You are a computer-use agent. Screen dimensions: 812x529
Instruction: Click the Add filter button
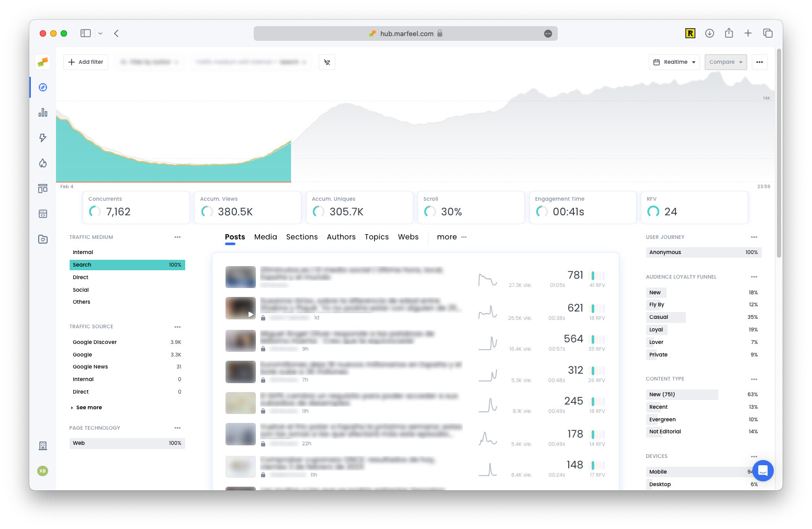pyautogui.click(x=85, y=62)
